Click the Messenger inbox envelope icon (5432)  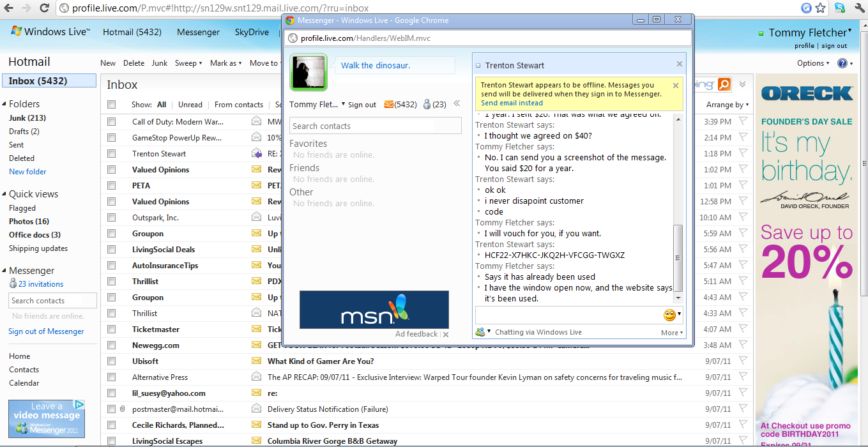(x=388, y=105)
